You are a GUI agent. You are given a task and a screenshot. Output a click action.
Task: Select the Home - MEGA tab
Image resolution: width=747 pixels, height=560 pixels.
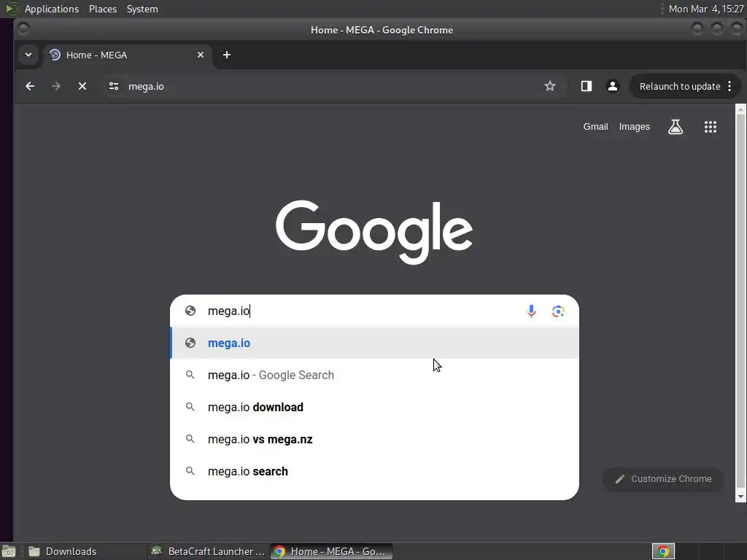coord(127,55)
